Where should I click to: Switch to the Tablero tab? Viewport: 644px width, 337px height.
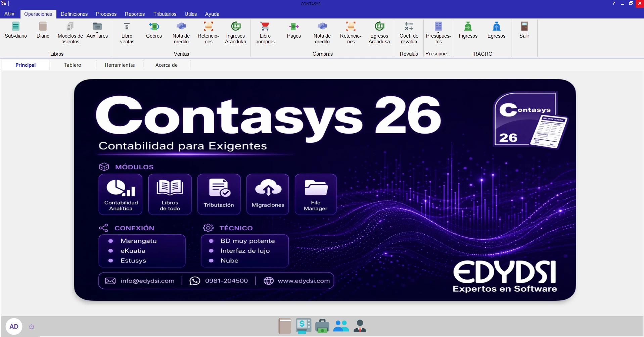pyautogui.click(x=73, y=65)
